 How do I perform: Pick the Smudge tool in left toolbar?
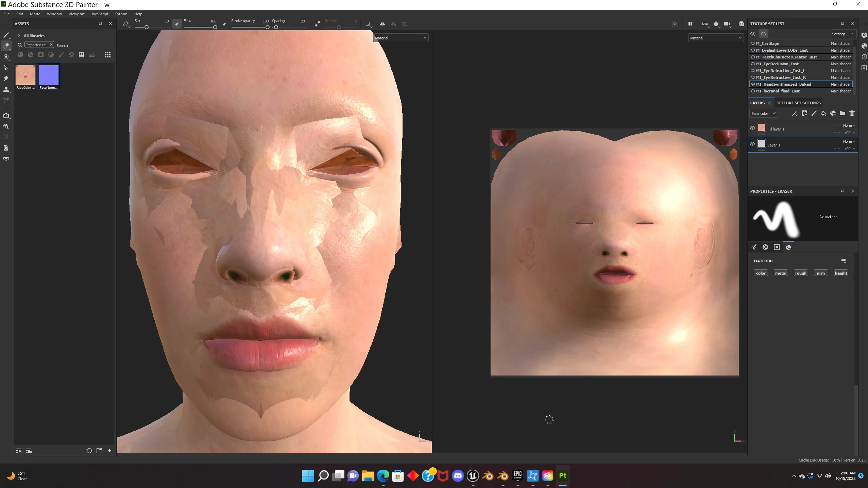click(6, 79)
